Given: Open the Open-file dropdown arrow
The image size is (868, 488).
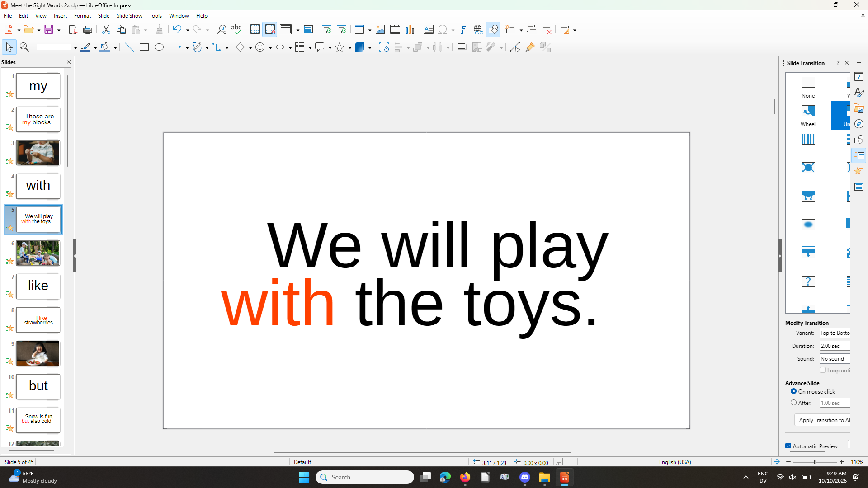Looking at the screenshot, I should (39, 30).
